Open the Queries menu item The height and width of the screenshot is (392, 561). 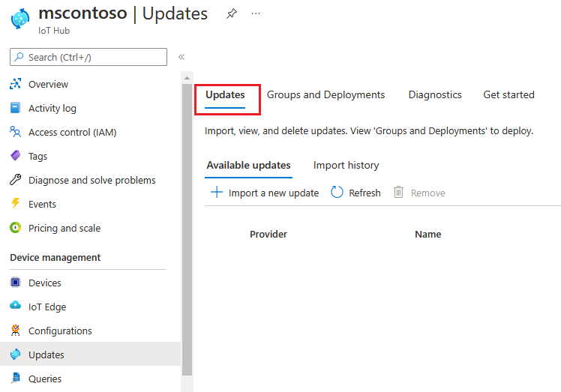45,379
